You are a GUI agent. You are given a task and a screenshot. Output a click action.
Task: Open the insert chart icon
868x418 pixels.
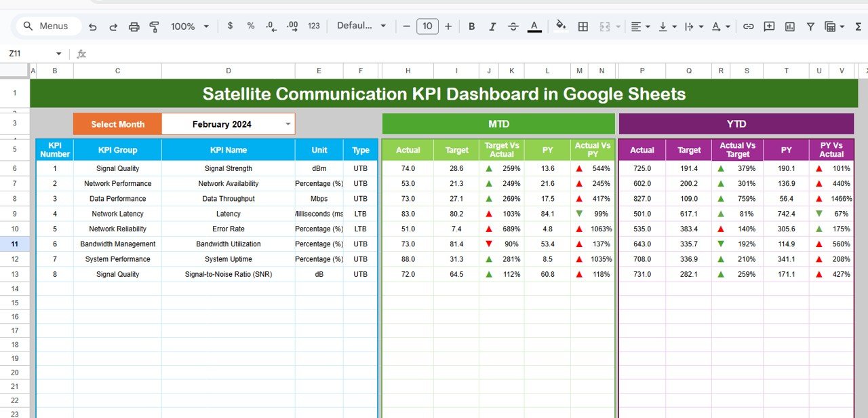790,26
